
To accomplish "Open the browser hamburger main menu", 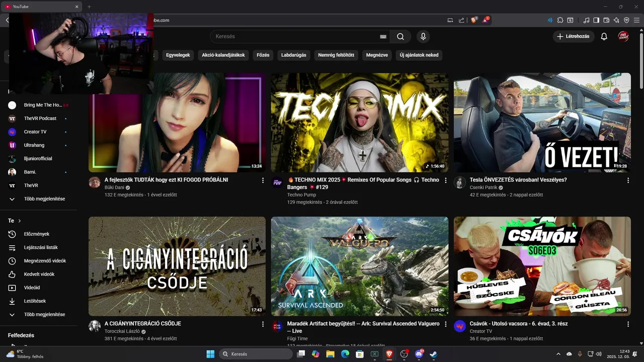I will pos(637,20).
